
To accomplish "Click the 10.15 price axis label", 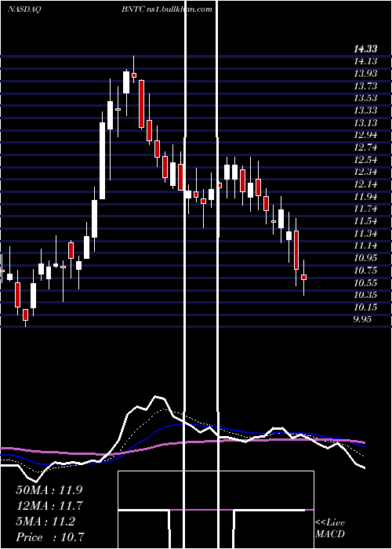I will [365, 307].
